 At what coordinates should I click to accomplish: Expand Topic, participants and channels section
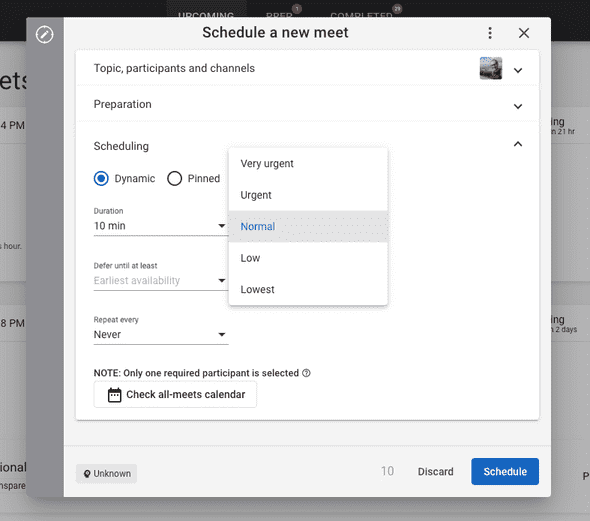tap(518, 70)
